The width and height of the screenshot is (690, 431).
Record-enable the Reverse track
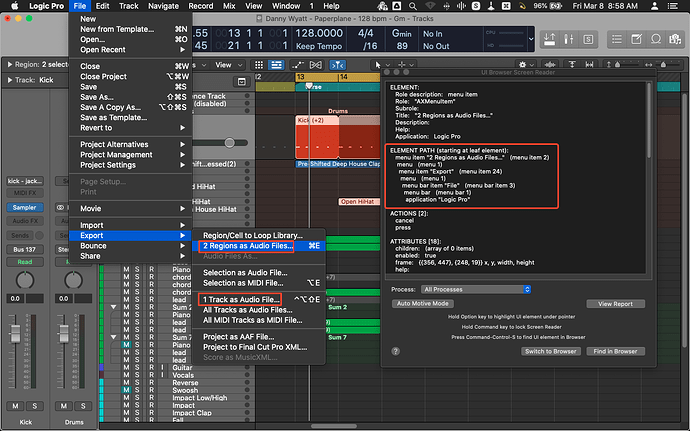pos(151,383)
